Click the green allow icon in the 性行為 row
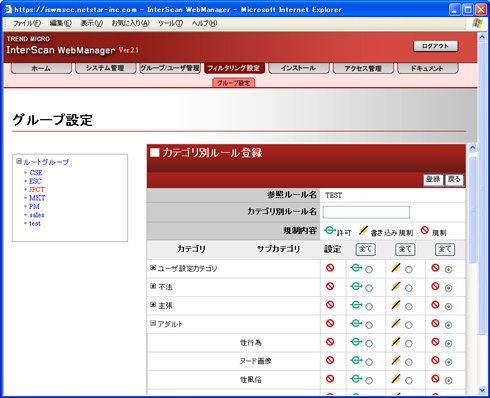The image size is (490, 398). (356, 342)
